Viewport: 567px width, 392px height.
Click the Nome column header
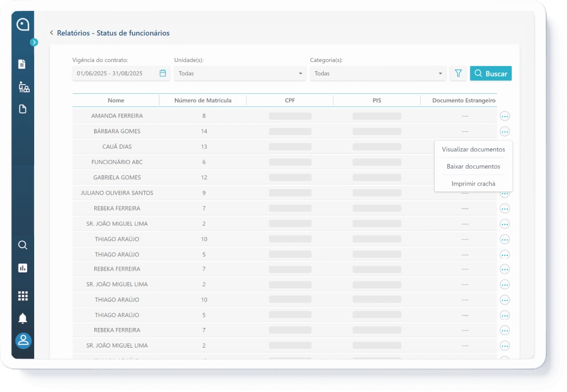coord(115,100)
